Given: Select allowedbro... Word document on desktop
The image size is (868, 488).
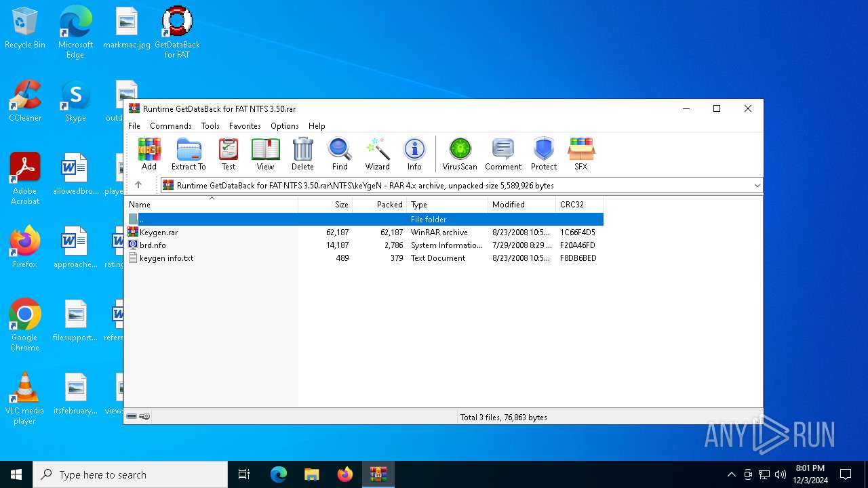Looking at the screenshot, I should [x=75, y=175].
